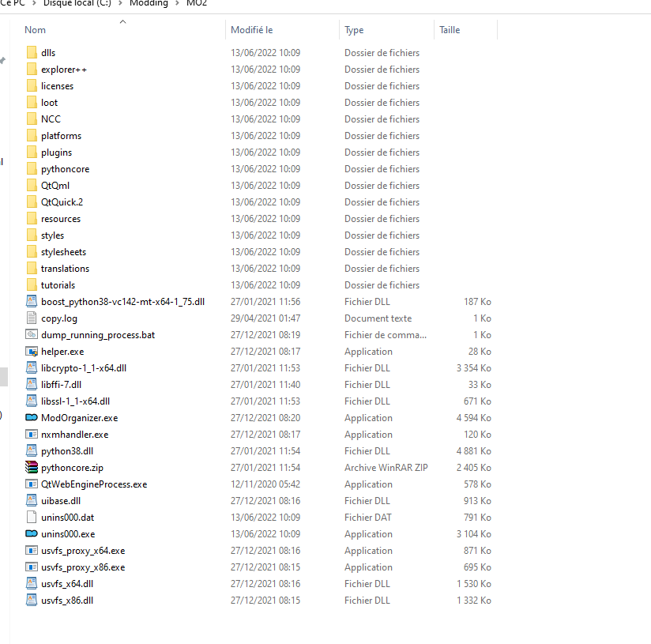Select the QtQml folder name
The width and height of the screenshot is (651, 644).
tap(55, 186)
